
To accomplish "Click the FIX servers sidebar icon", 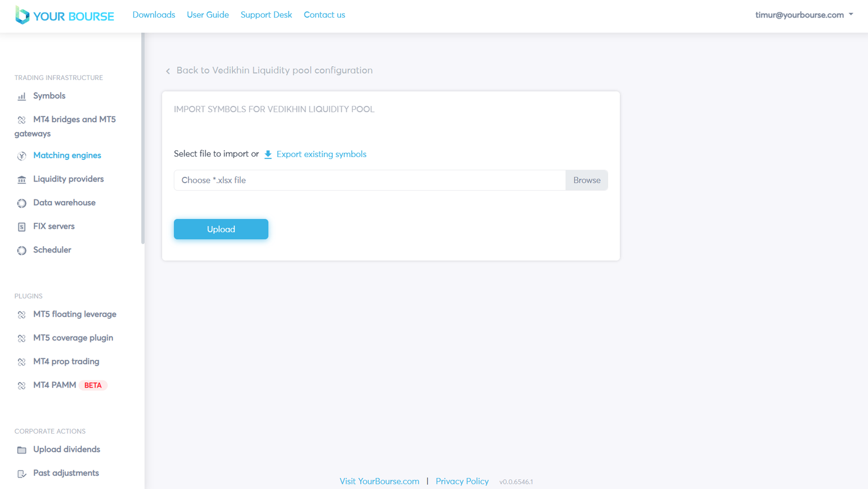I will 22,227.
